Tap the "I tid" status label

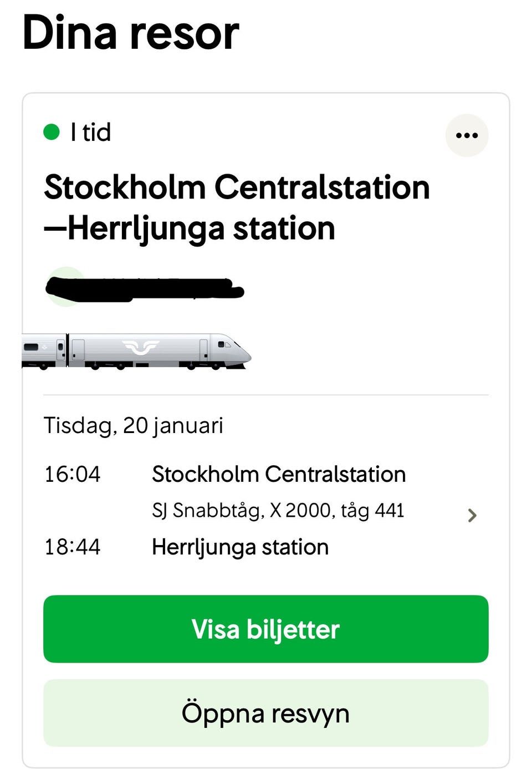[x=91, y=133]
